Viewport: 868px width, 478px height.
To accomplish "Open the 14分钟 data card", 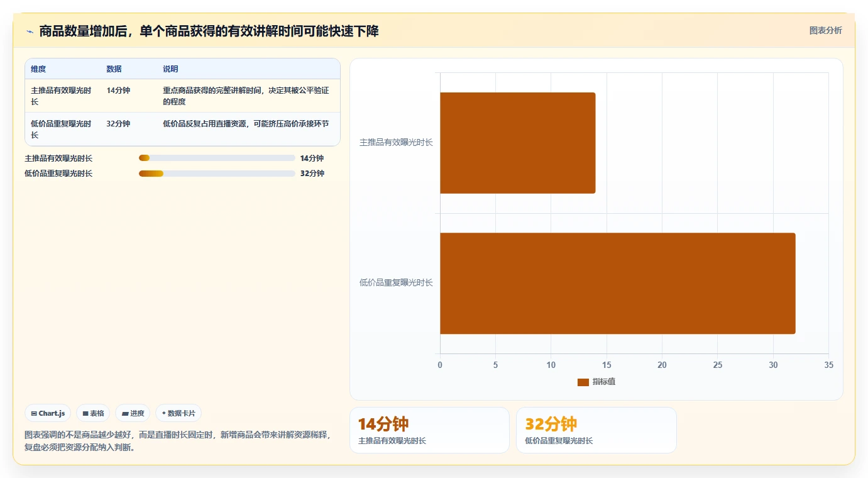I will (x=429, y=430).
